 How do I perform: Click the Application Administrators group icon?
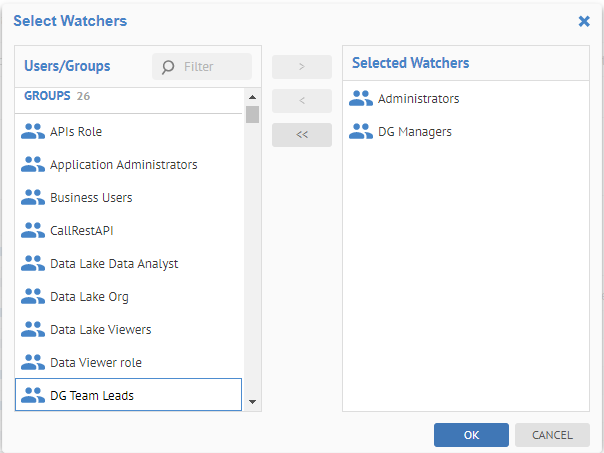click(33, 165)
